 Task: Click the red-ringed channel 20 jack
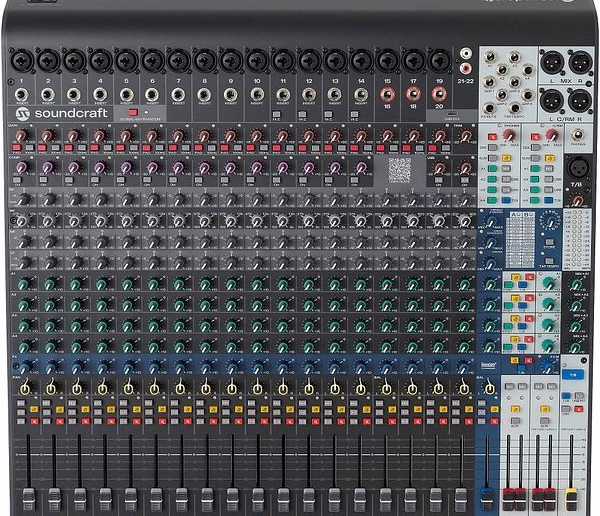click(439, 94)
